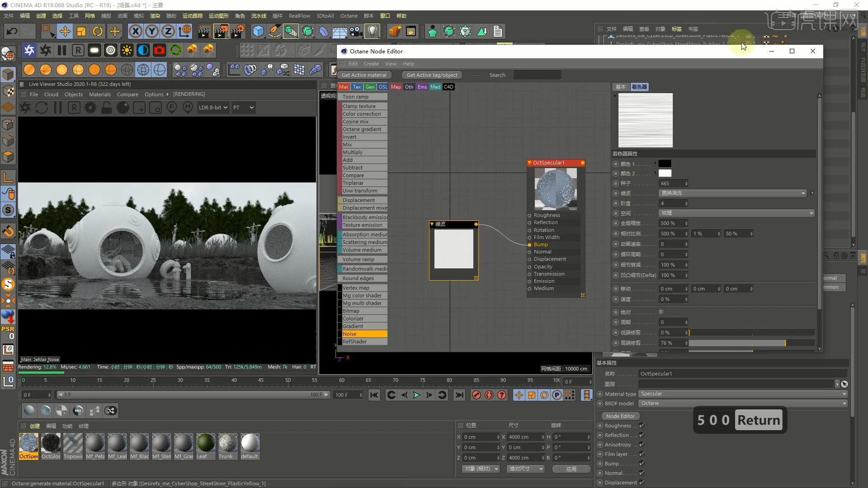Open Octane settings gear in Live Viewer

(90, 108)
